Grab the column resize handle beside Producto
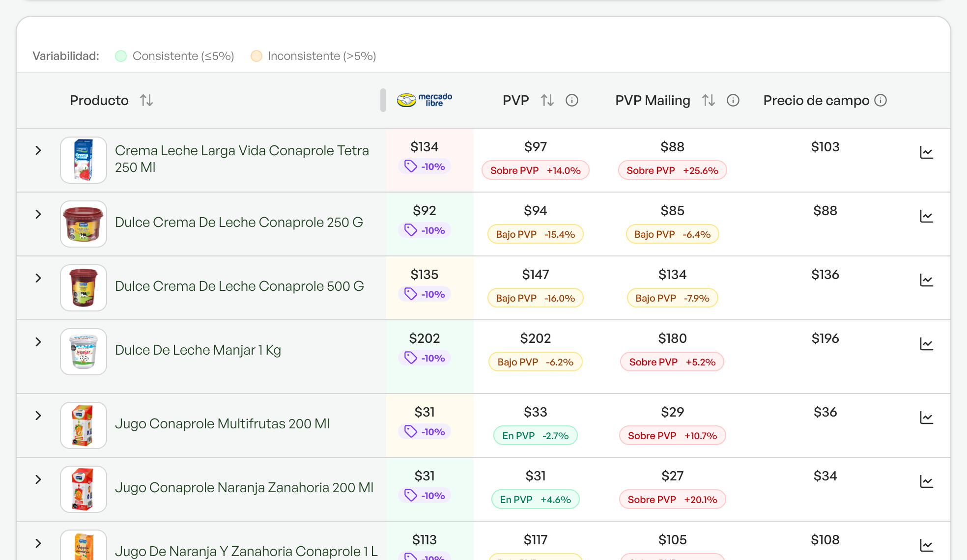 point(383,100)
